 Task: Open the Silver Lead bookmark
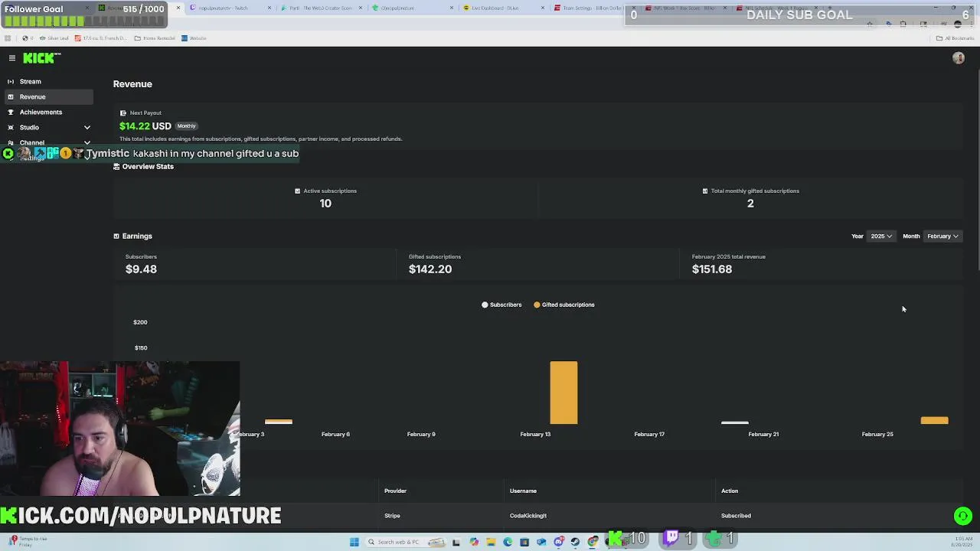53,38
